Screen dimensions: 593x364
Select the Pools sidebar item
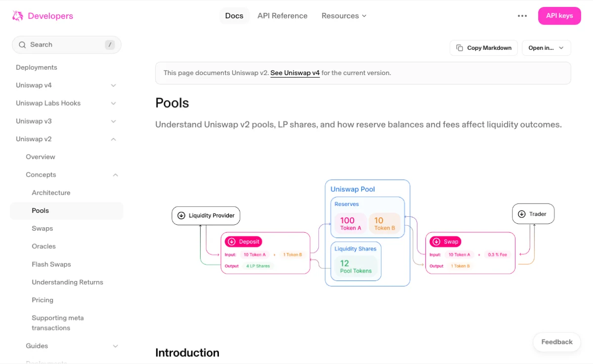click(x=66, y=210)
